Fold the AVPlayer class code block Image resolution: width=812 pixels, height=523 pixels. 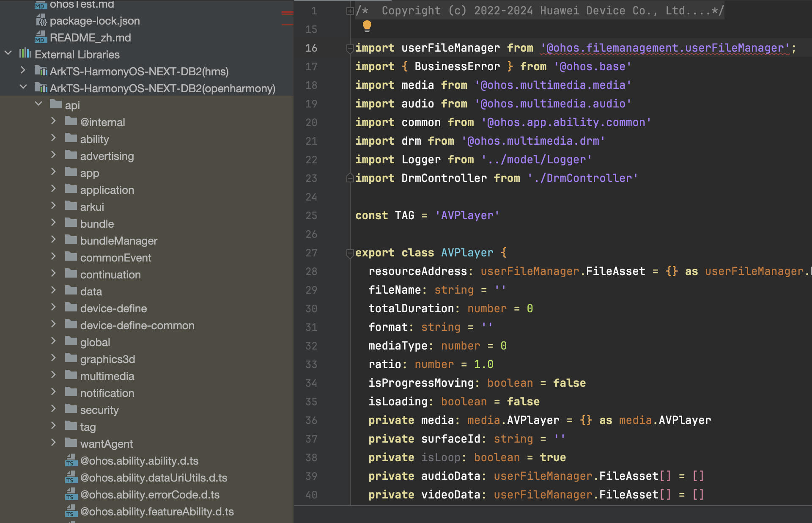pyautogui.click(x=350, y=253)
